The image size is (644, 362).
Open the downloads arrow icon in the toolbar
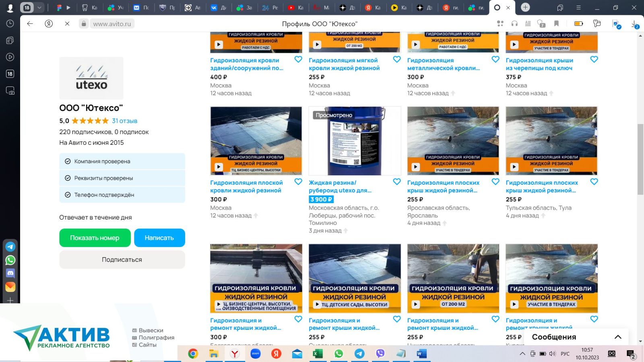coord(635,24)
